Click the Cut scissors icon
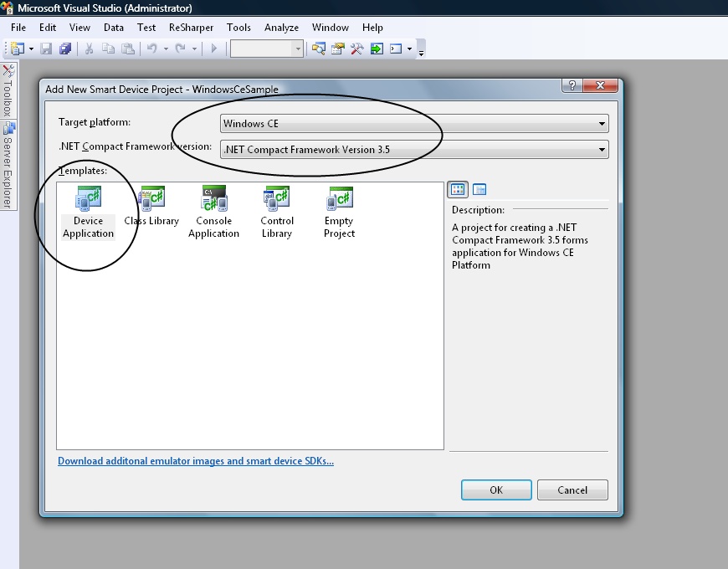Viewport: 728px width, 569px height. click(x=90, y=49)
